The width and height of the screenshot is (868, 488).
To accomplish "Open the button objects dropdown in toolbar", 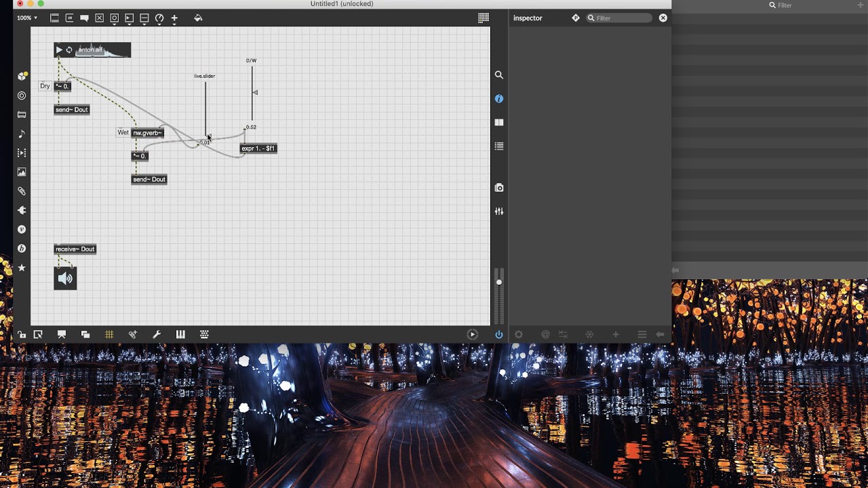I will tap(114, 18).
